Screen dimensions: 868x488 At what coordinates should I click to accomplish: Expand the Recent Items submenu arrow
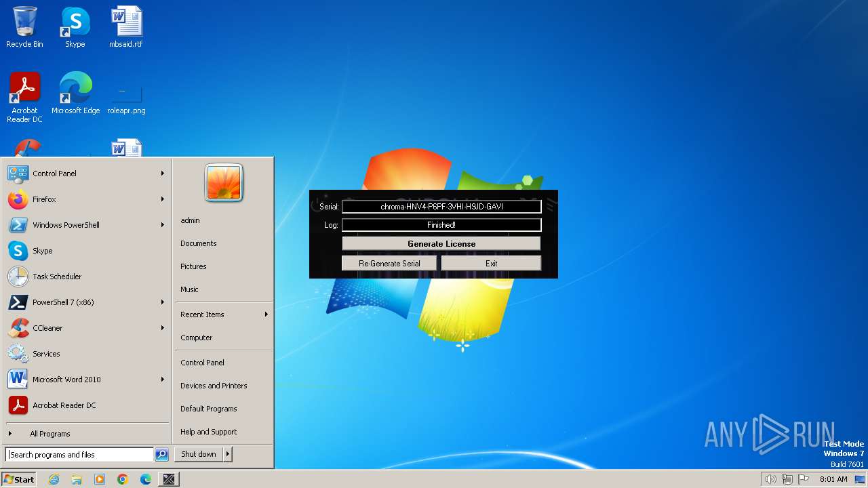coord(267,314)
